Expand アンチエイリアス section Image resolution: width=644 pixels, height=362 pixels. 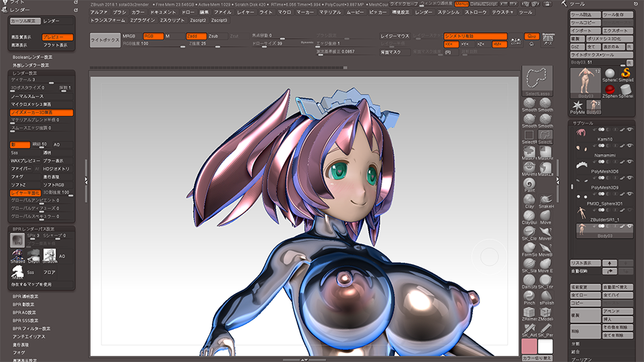29,337
